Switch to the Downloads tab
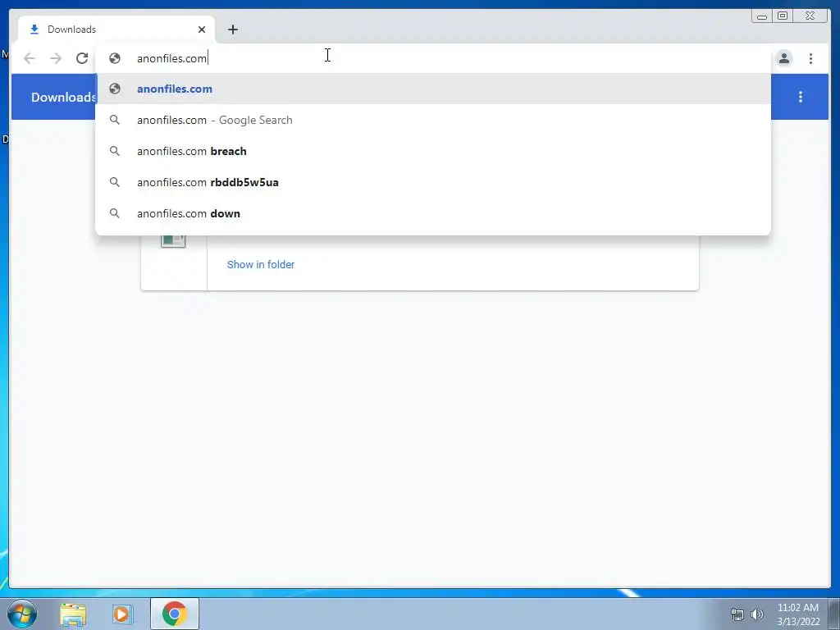The image size is (840, 630). click(116, 30)
